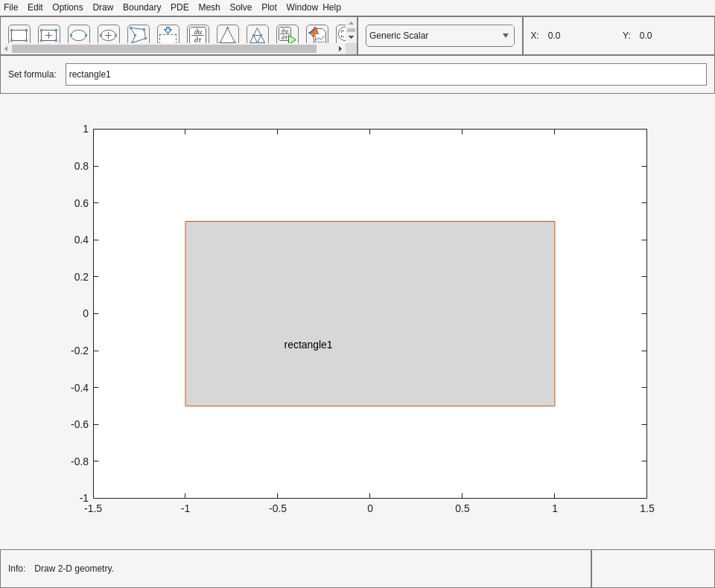Click the toolbar scroll right arrow
Image resolution: width=715 pixels, height=588 pixels.
click(x=340, y=49)
